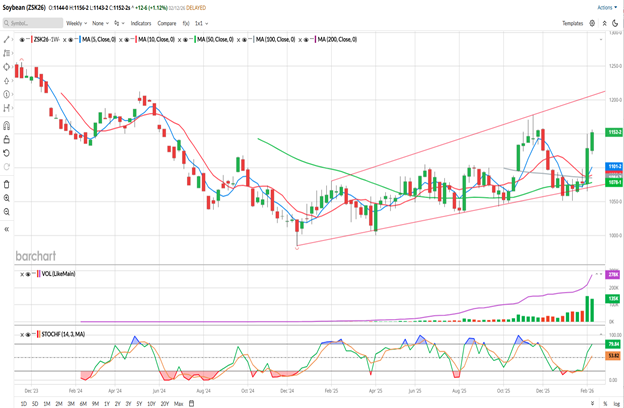Remove the MA (100, Close, 0) indicator
624x408 pixels.
[238, 40]
